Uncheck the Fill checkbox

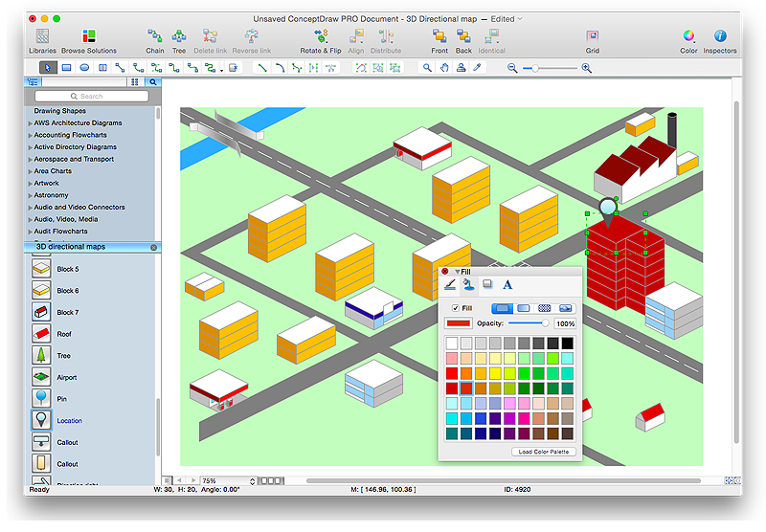(x=456, y=308)
